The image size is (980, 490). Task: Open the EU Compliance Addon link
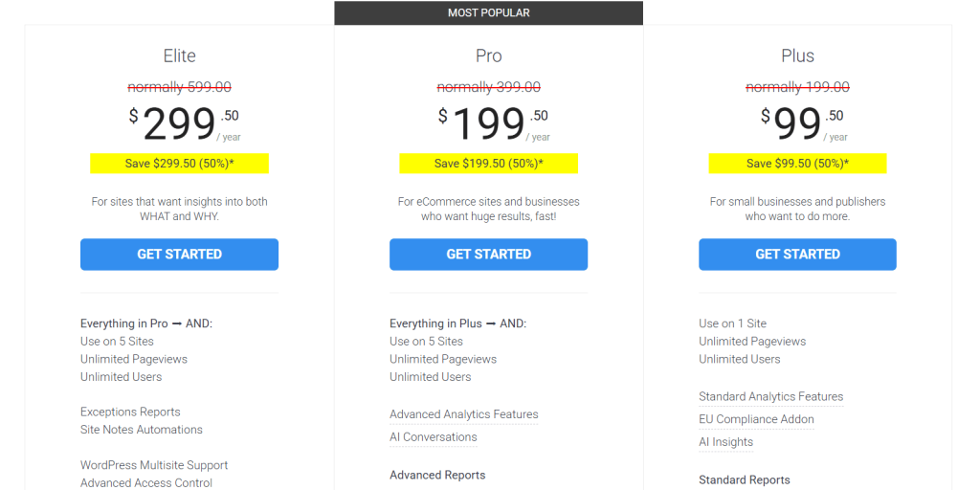756,419
